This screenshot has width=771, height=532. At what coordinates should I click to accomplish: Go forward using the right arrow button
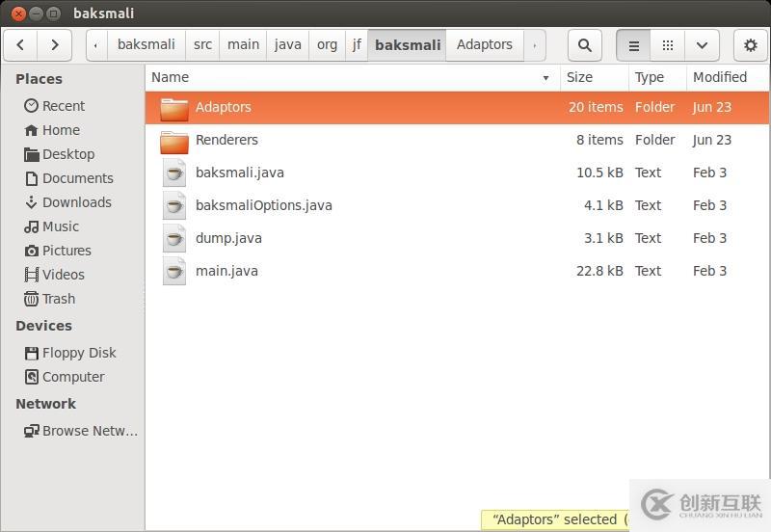tap(54, 45)
